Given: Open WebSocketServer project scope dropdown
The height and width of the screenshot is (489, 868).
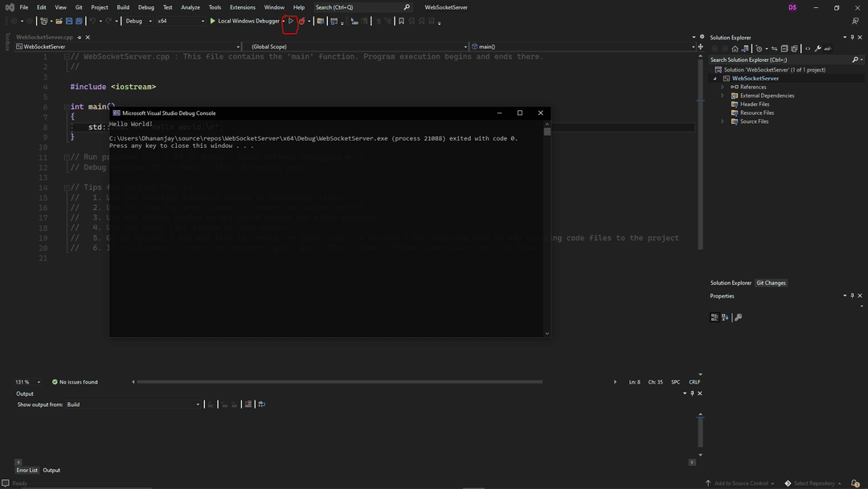Looking at the screenshot, I should (x=128, y=47).
